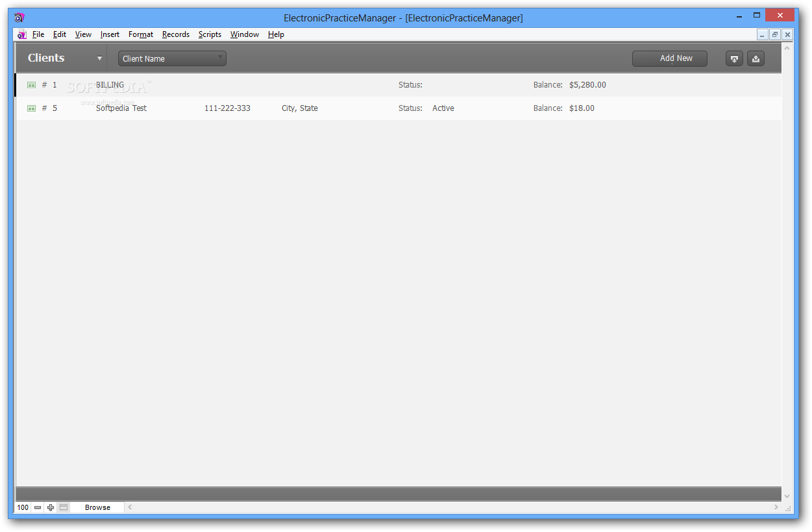
Task: Click the $18.00 balance
Action: pos(582,108)
